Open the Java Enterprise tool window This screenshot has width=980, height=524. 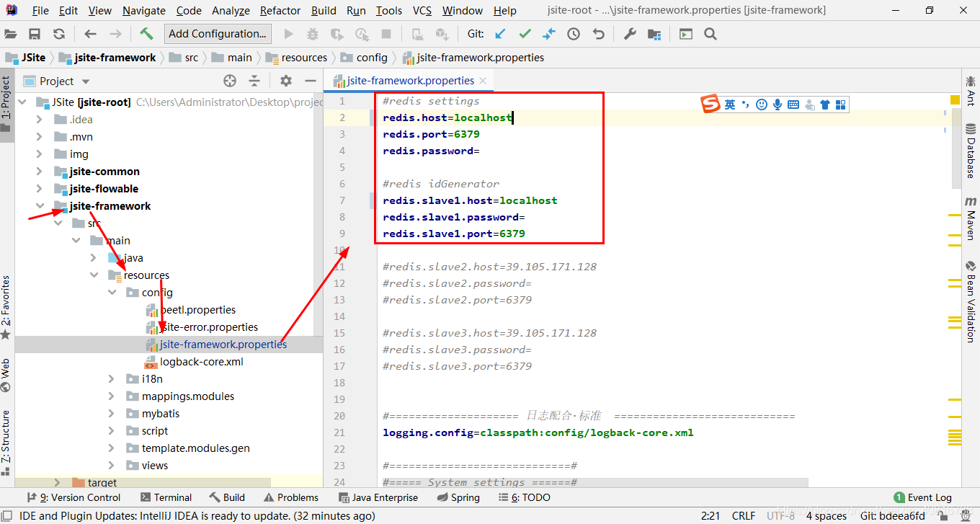378,497
